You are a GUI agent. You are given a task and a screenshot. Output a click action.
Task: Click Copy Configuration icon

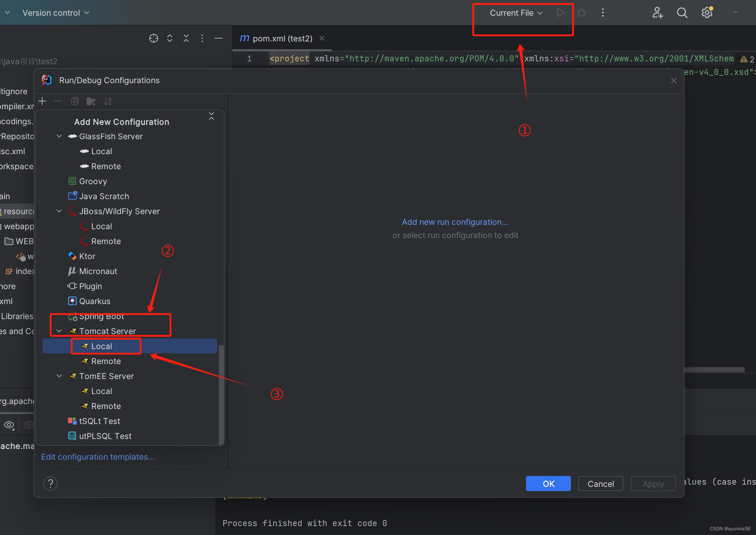(x=75, y=101)
